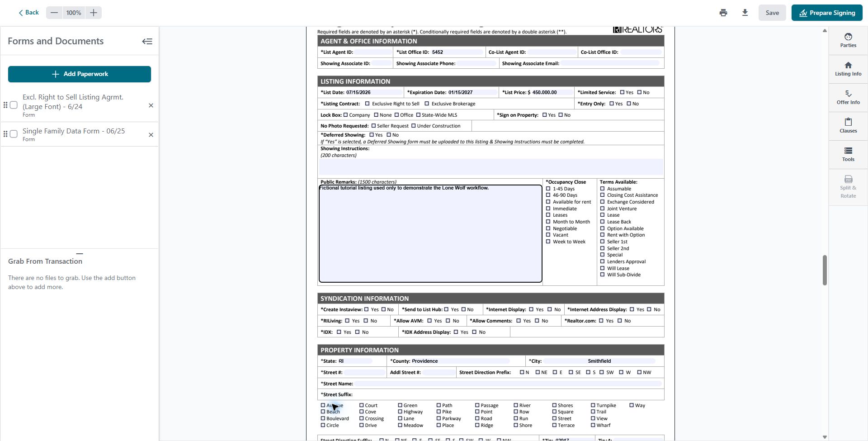This screenshot has height=441, width=868.
Task: Check Allow AVM Yes
Action: tap(429, 321)
